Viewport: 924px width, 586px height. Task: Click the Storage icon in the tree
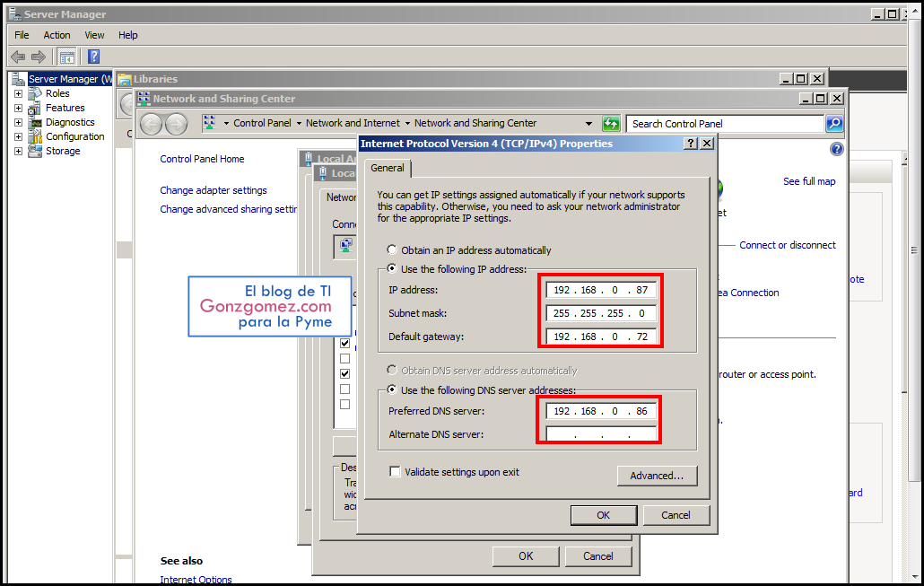pos(35,151)
